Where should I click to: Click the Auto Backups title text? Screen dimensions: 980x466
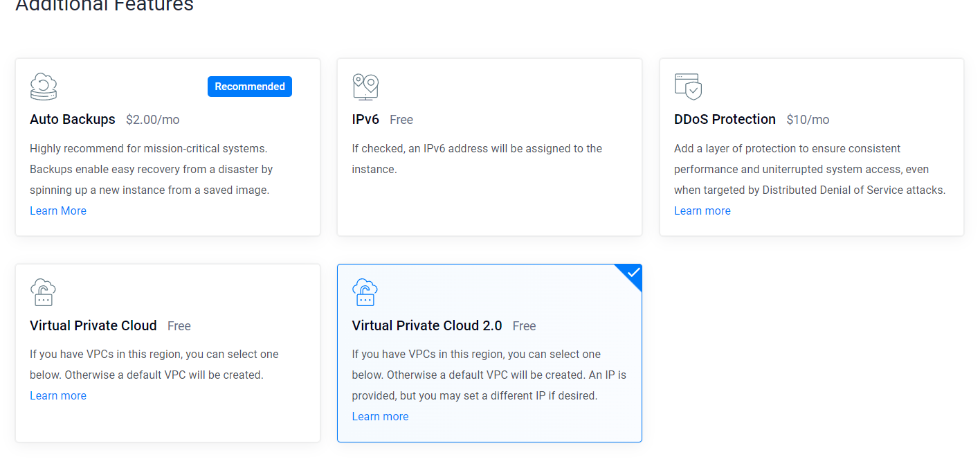click(73, 119)
